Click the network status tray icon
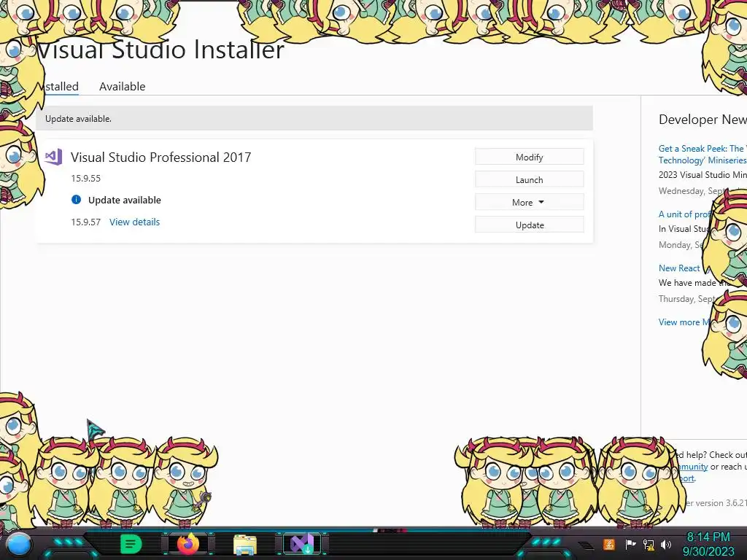Viewport: 747px width, 560px height. (x=649, y=544)
